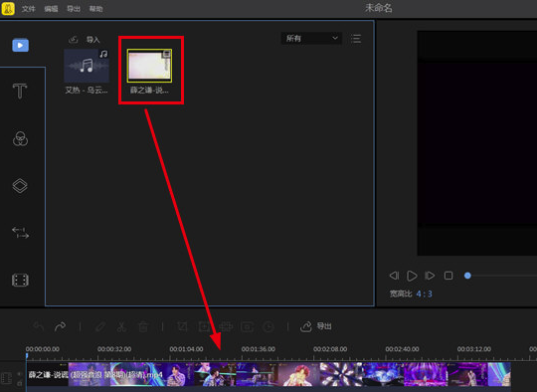Click the preview progress slider handle
The image size is (537, 392).
[x=467, y=276]
